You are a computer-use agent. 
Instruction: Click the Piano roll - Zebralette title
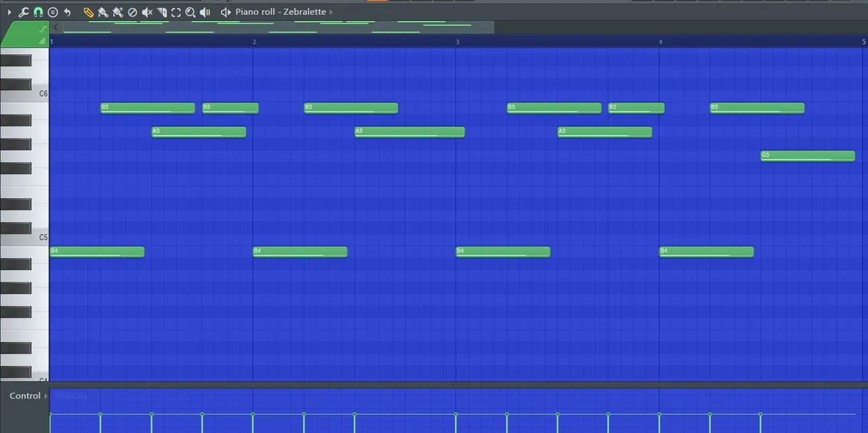click(x=281, y=12)
